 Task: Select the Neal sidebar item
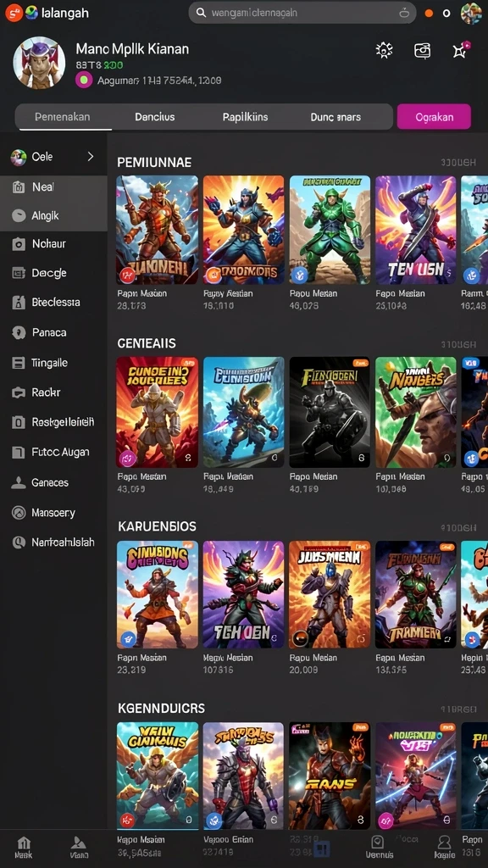click(x=53, y=187)
